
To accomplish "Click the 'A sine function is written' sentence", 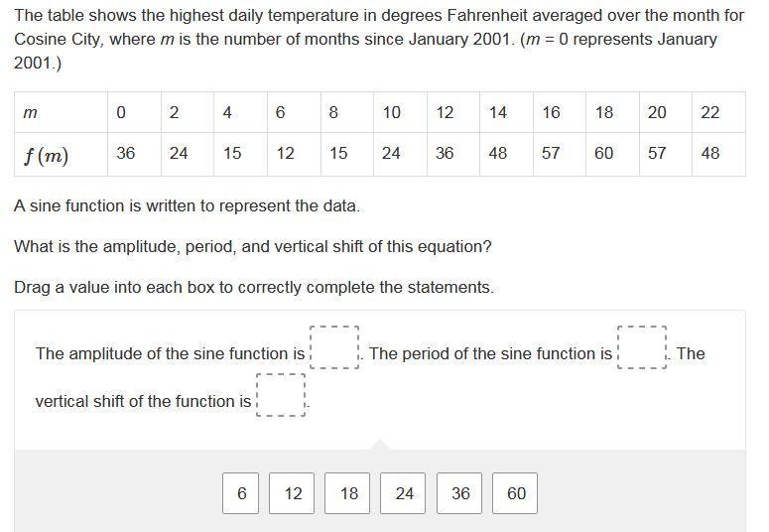I will (x=187, y=206).
